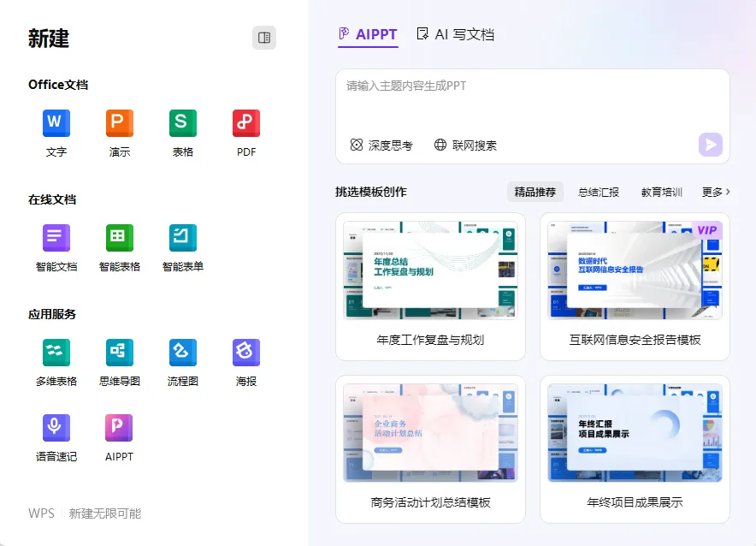This screenshot has width=756, height=546.
Task: Click 互联网信息安全报告模板 title text
Action: (x=635, y=340)
